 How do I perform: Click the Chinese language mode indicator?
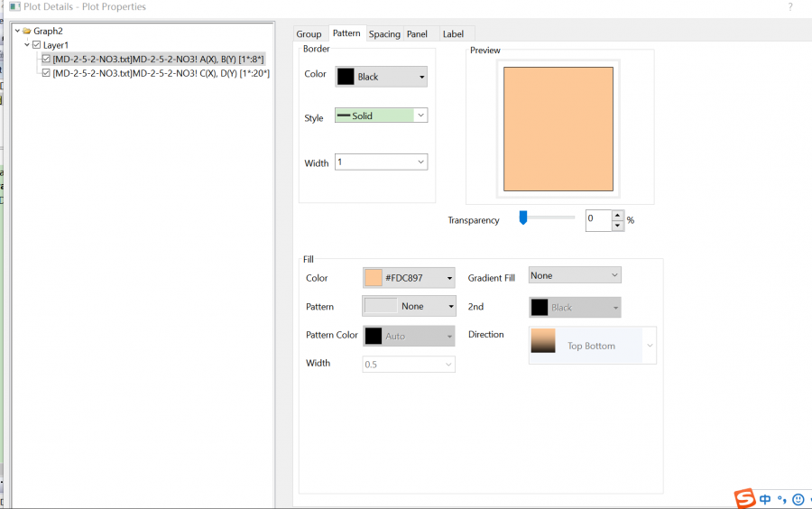pos(765,499)
